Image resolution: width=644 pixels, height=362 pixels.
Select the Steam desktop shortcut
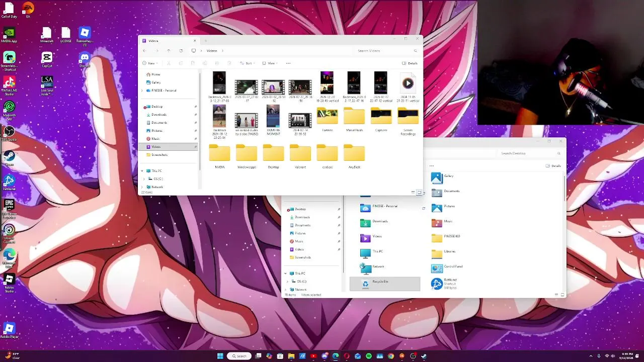pyautogui.click(x=9, y=158)
